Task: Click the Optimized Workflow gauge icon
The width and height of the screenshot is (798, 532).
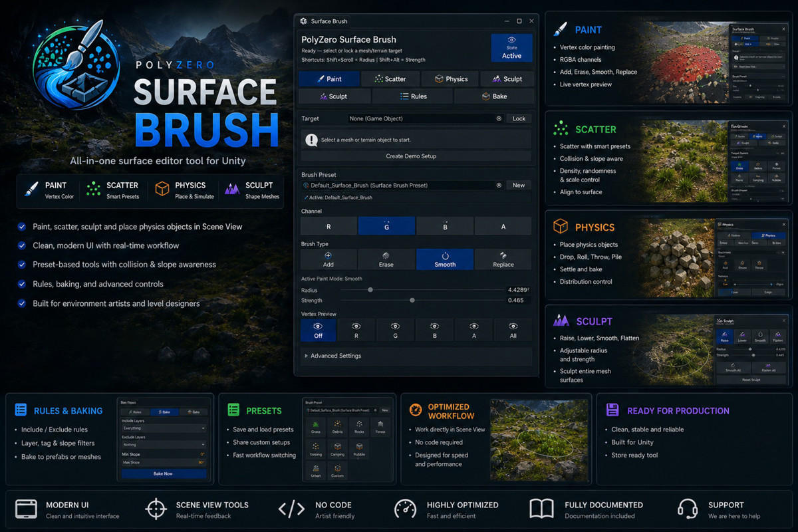Action: [416, 410]
